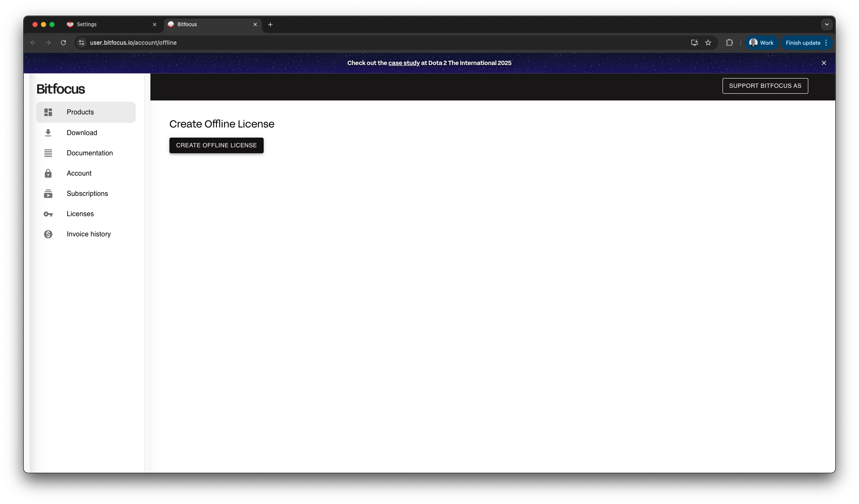This screenshot has width=859, height=504.
Task: Click the Create Offline License button
Action: tap(216, 145)
